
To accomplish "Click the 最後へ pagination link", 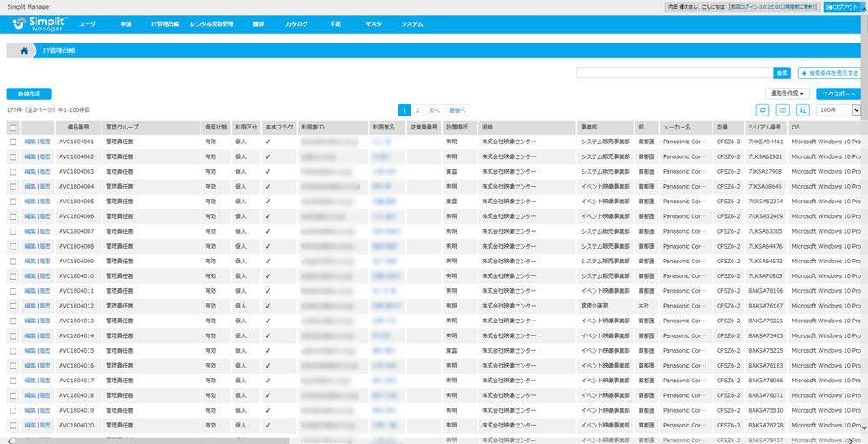I will click(457, 110).
